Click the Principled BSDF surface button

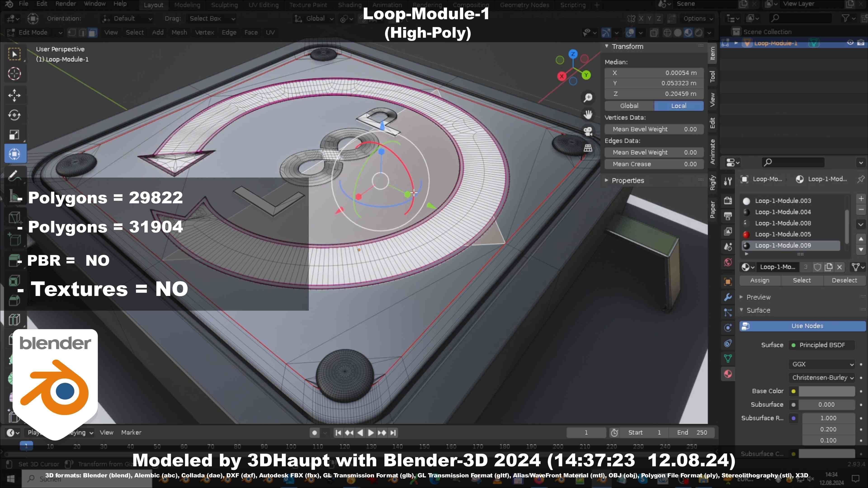(x=822, y=345)
